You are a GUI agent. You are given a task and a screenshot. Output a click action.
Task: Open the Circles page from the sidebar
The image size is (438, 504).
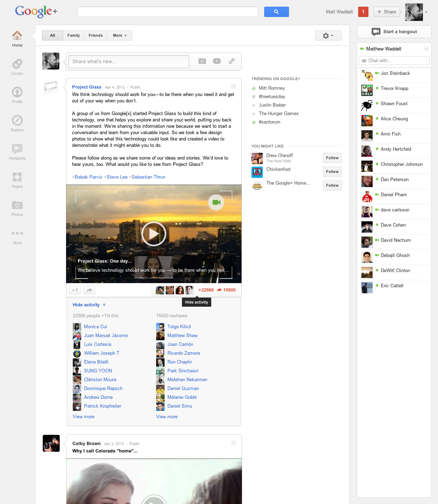tap(17, 67)
